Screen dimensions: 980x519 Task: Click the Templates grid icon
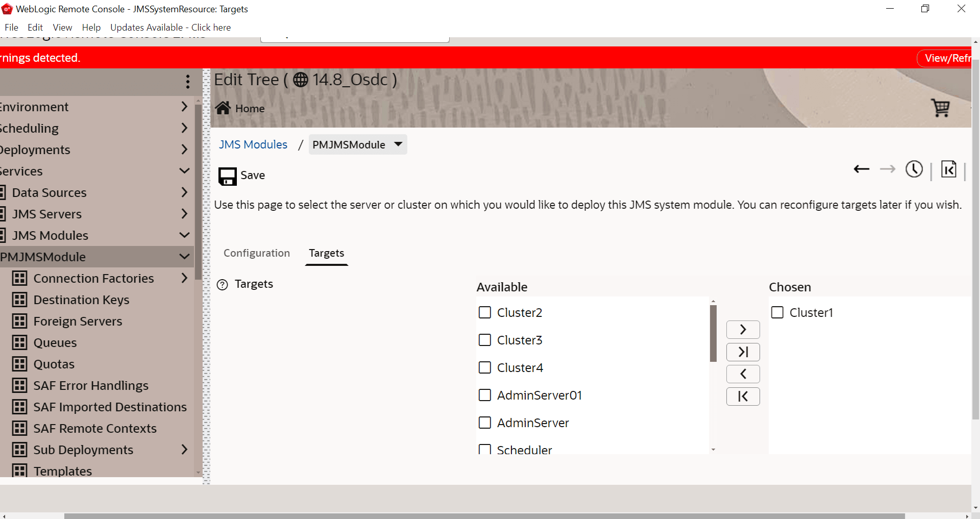click(19, 470)
